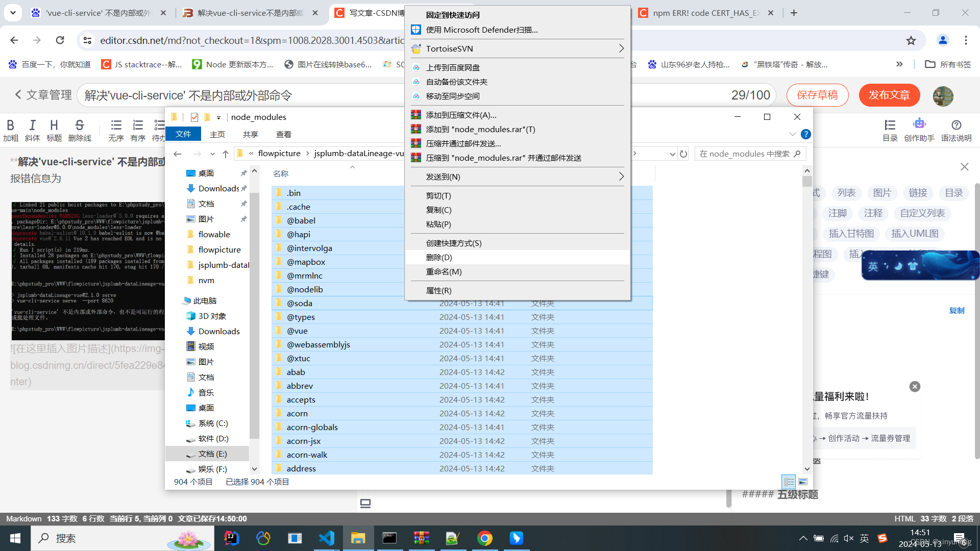Viewport: 980px width, 551px height.
Task: Switch Explorer to large icon view
Action: point(803,482)
